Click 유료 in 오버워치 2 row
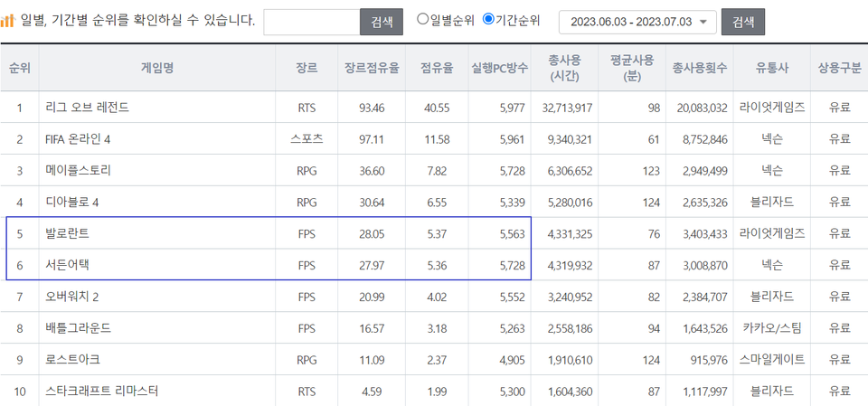This screenshot has width=868, height=406. [839, 297]
